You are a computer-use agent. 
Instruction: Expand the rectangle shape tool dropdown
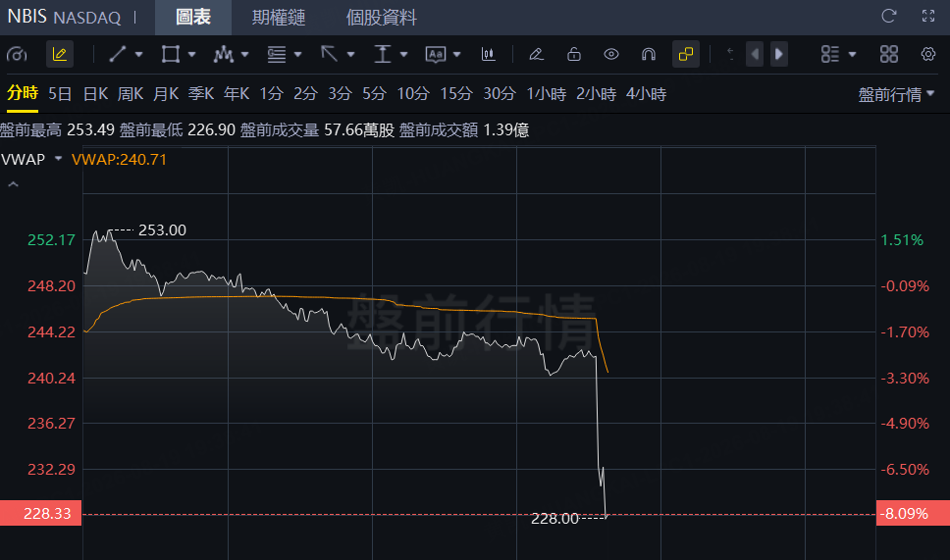(x=192, y=55)
